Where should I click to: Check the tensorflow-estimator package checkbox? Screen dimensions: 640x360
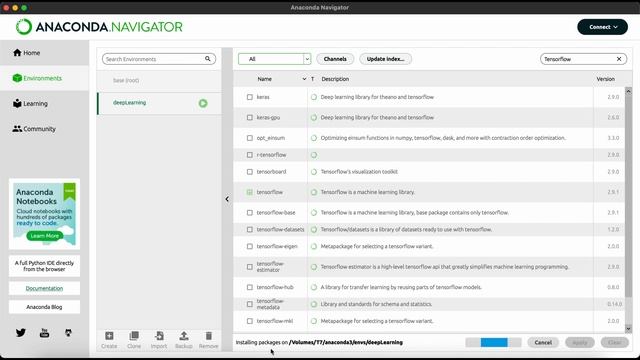point(249,267)
